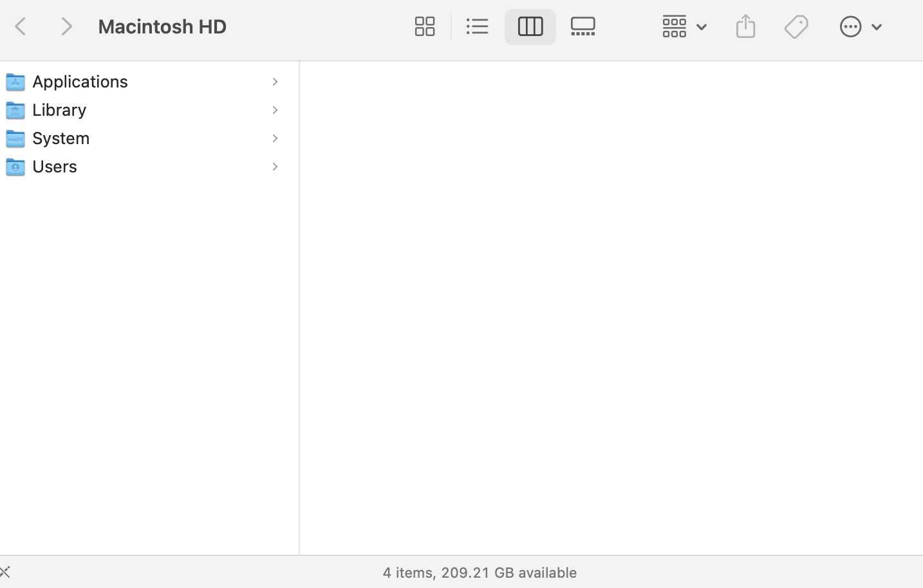Click the Library folder icon
The height and width of the screenshot is (588, 923).
pos(15,110)
